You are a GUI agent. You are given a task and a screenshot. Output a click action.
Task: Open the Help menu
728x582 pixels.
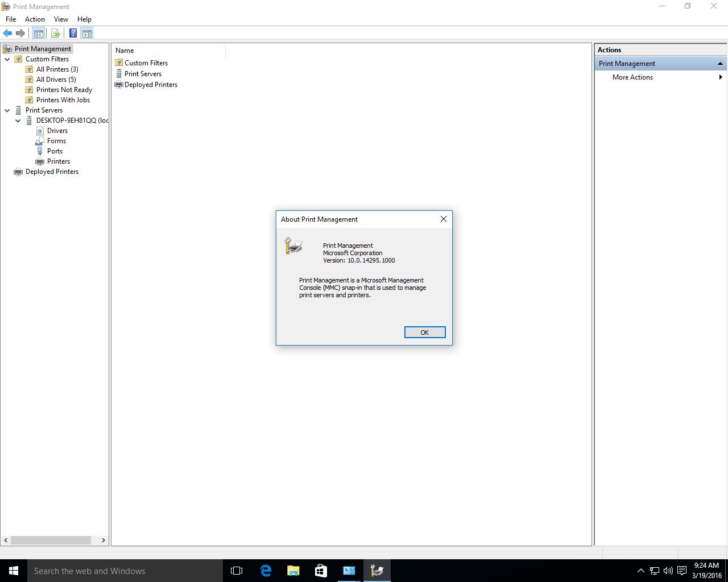tap(84, 19)
